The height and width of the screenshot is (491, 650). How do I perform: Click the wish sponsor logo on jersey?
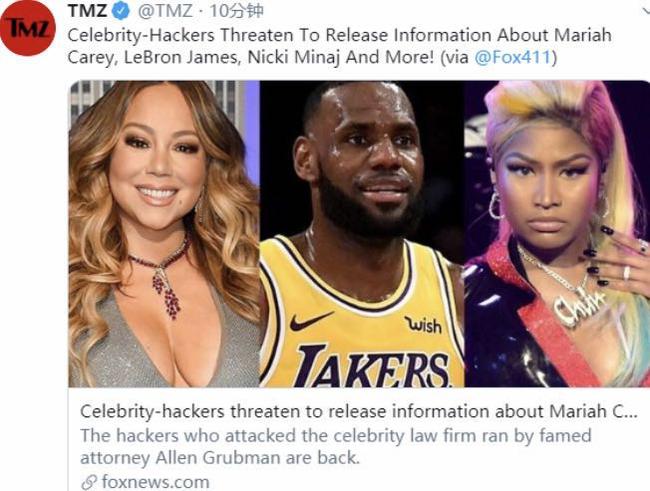point(423,325)
